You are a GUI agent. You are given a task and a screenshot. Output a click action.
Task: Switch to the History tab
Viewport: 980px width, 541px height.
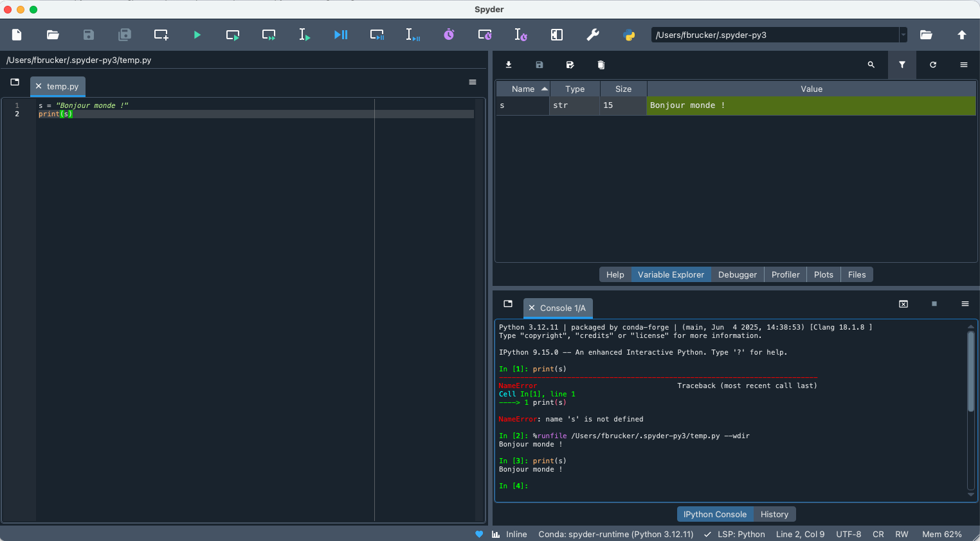coord(774,514)
